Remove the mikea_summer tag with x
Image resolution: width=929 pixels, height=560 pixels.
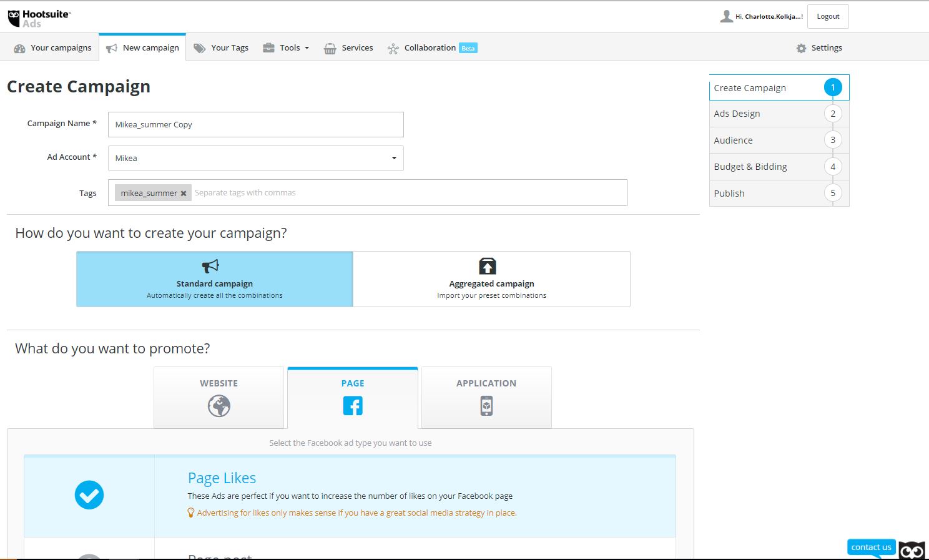tap(184, 194)
